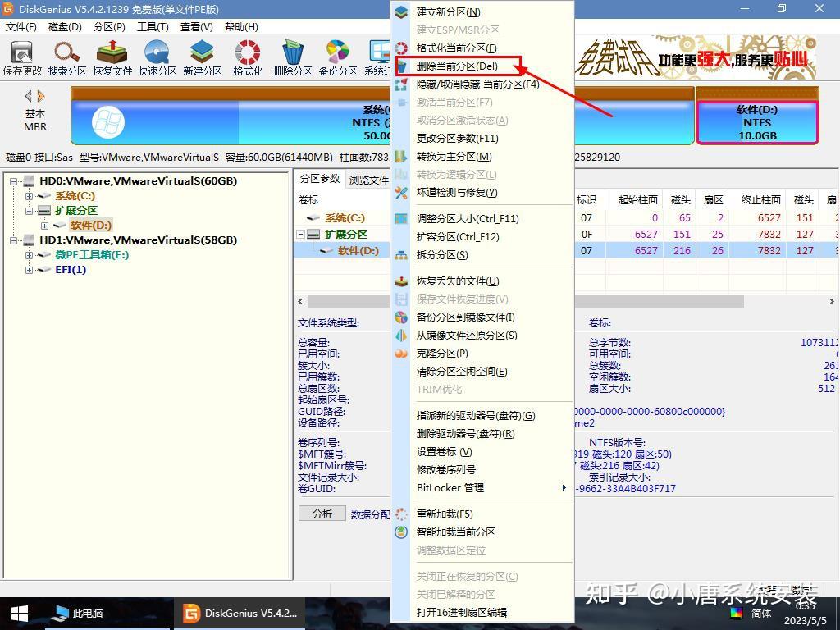The image size is (840, 630).
Task: Open the 帮助(H) menu
Action: point(241,27)
